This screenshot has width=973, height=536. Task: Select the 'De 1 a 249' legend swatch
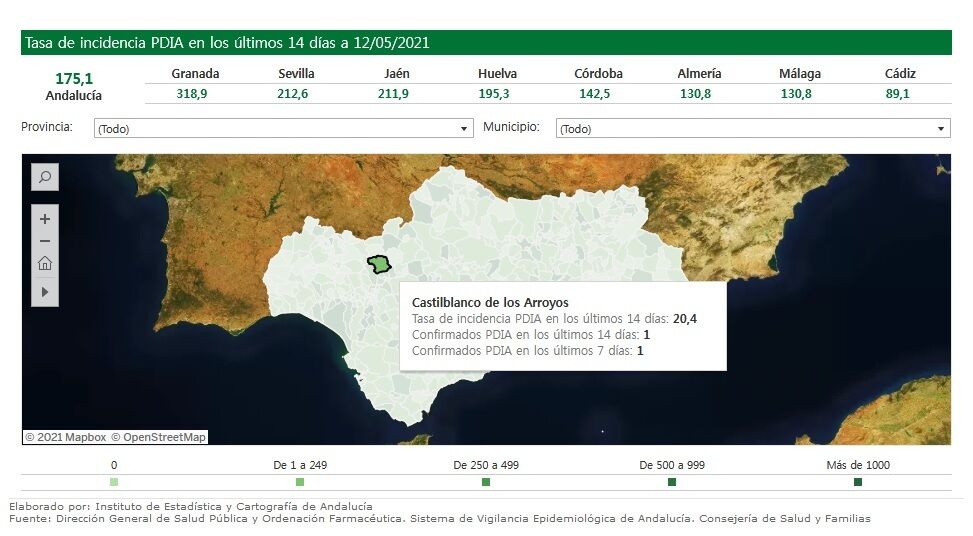click(x=300, y=482)
